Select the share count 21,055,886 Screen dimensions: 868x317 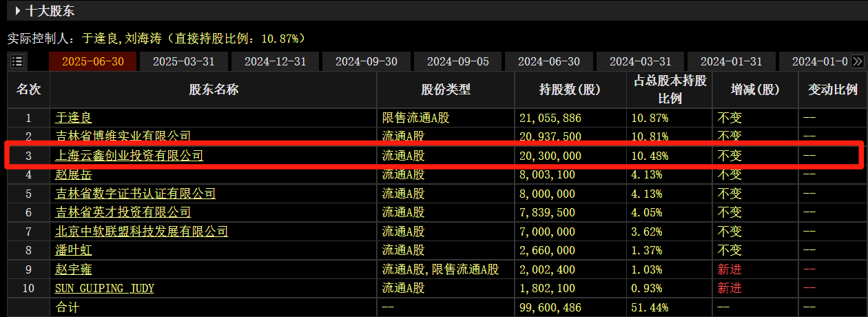550,118
